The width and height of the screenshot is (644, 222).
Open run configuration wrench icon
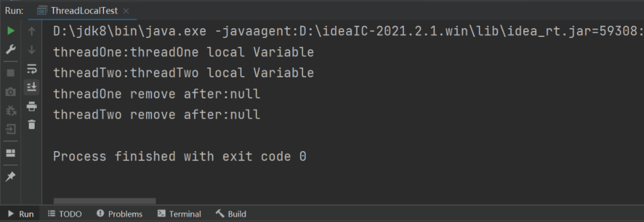coord(11,50)
